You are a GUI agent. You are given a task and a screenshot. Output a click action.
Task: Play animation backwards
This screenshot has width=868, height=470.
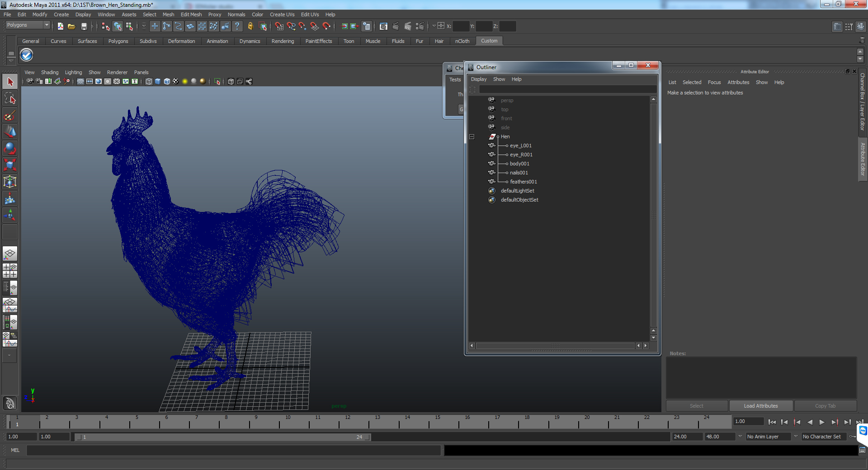[x=810, y=422]
